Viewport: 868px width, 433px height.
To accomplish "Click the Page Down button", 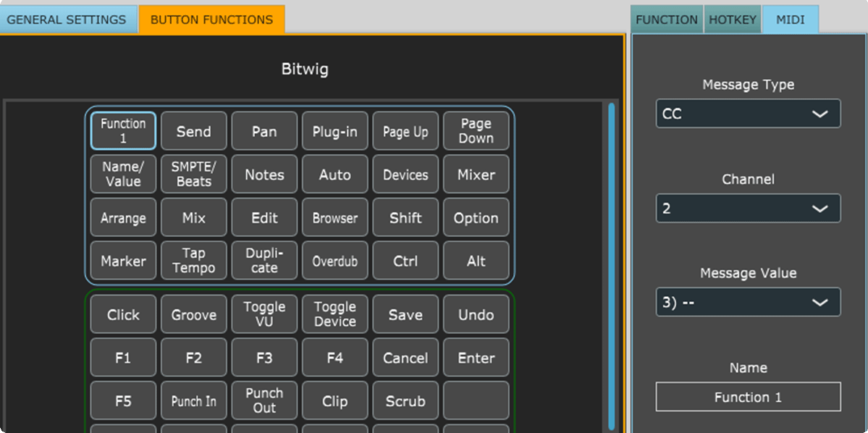I will point(476,130).
